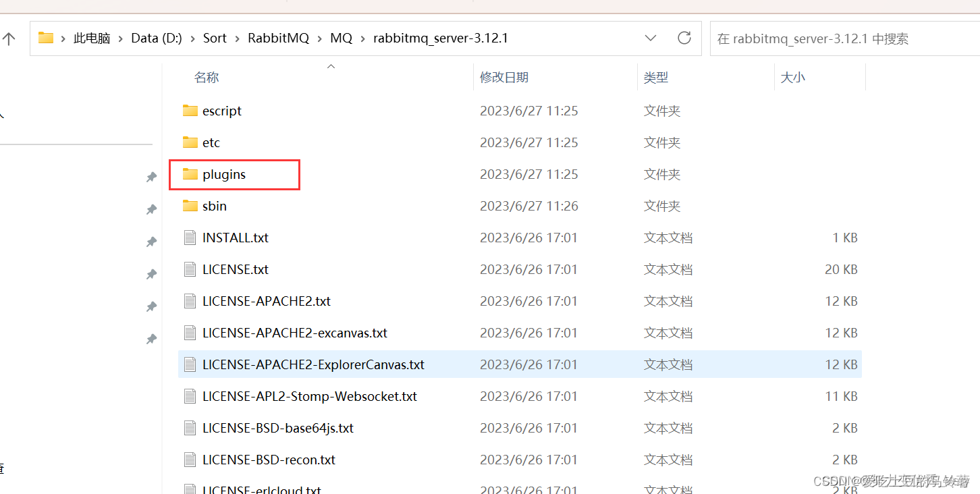The width and height of the screenshot is (980, 494).
Task: Sort by 大小 column header
Action: click(793, 78)
